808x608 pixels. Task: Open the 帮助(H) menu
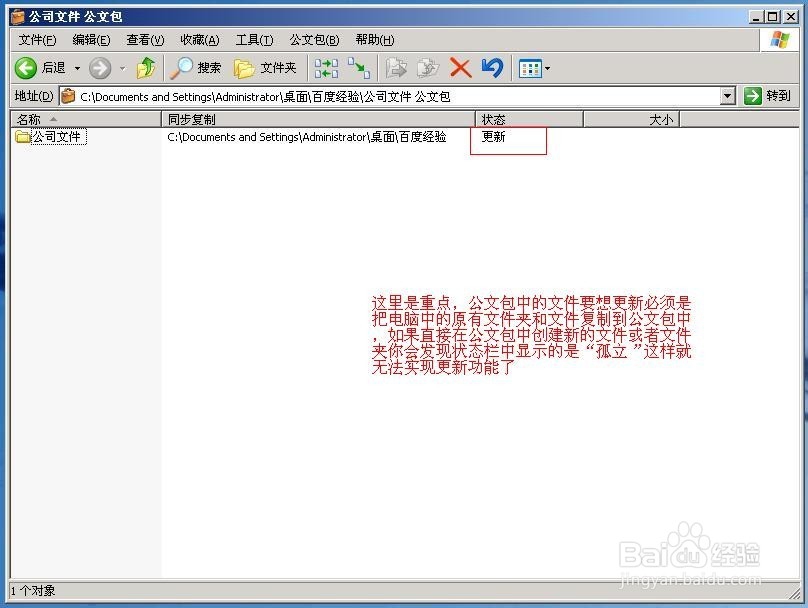[375, 40]
